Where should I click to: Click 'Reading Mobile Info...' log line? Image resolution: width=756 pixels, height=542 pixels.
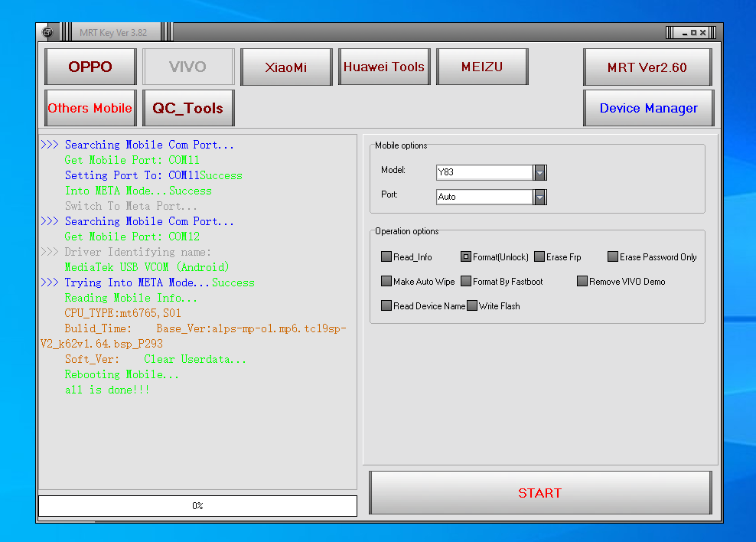click(131, 298)
